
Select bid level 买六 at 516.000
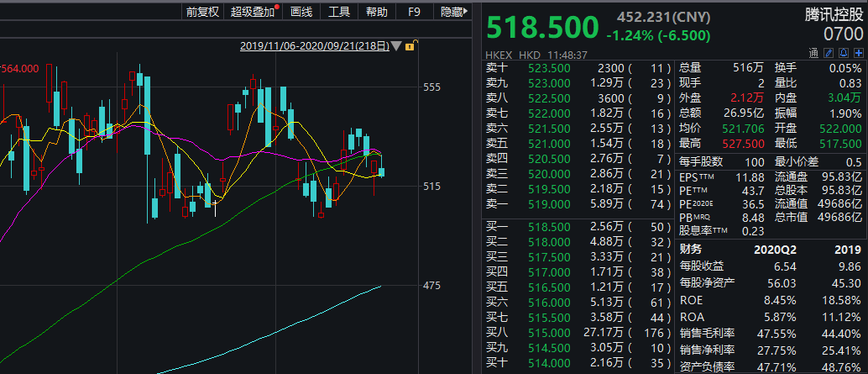click(578, 303)
